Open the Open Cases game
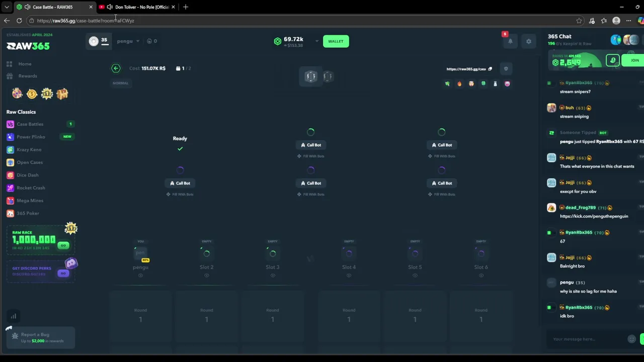Image resolution: width=644 pixels, height=362 pixels. point(30,162)
